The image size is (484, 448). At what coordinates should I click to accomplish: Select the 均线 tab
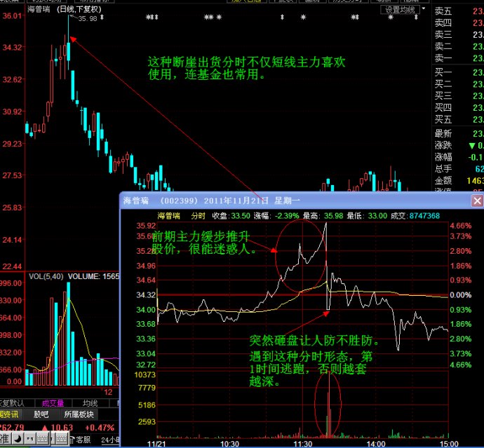pos(90,403)
